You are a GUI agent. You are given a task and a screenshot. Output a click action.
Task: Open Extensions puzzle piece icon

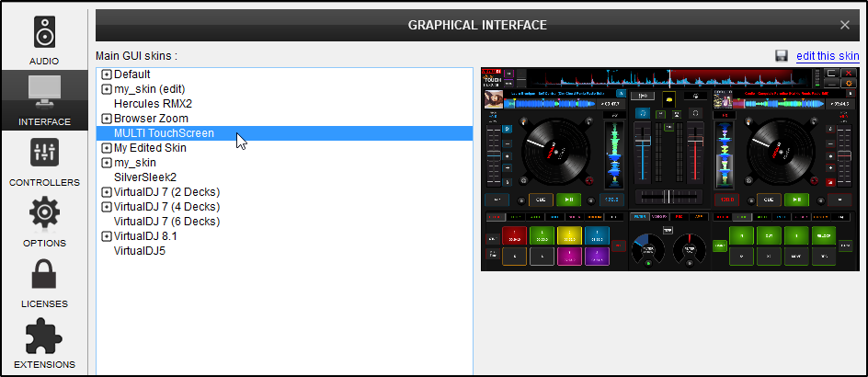(x=44, y=336)
